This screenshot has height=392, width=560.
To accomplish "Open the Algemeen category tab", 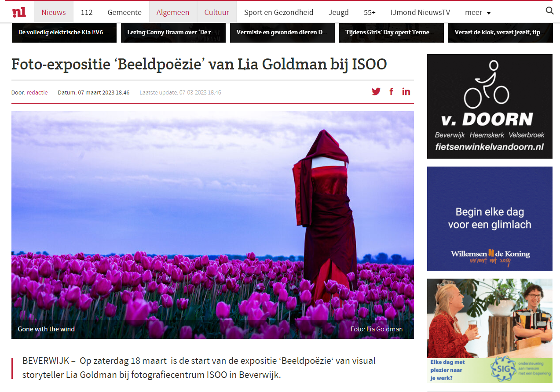I will click(x=173, y=12).
